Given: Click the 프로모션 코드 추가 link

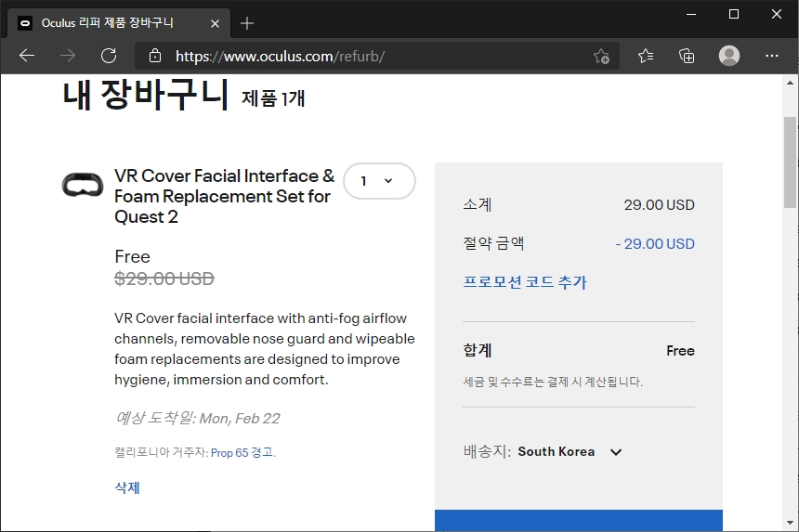Looking at the screenshot, I should click(525, 281).
